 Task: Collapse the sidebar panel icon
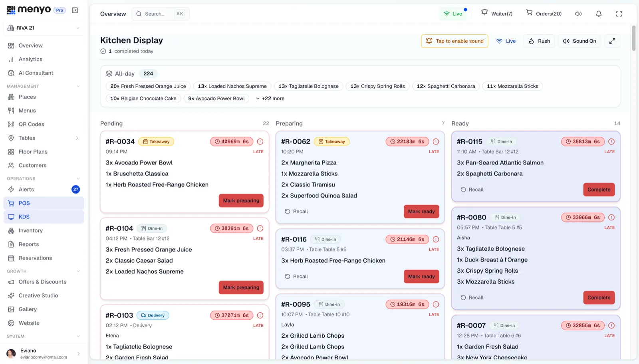75,10
